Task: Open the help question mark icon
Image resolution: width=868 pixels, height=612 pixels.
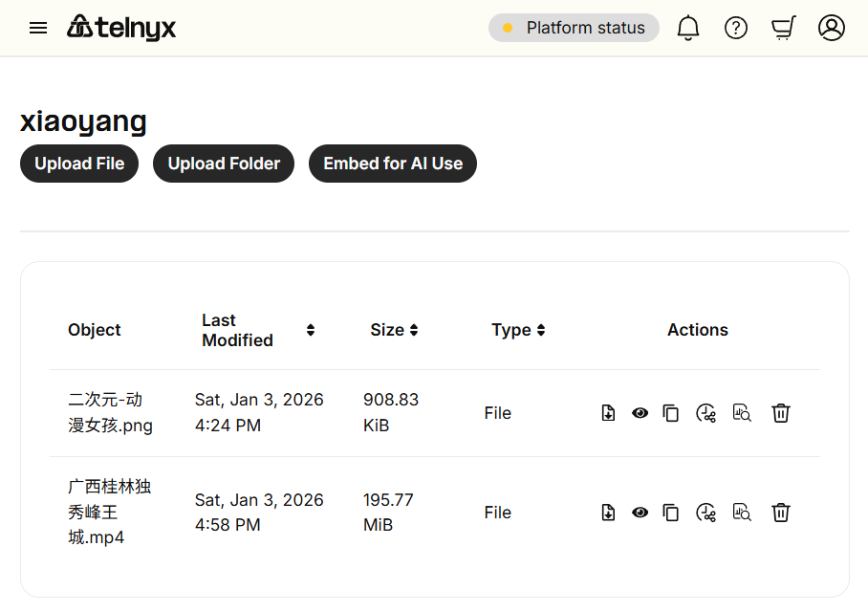Action: [x=736, y=28]
